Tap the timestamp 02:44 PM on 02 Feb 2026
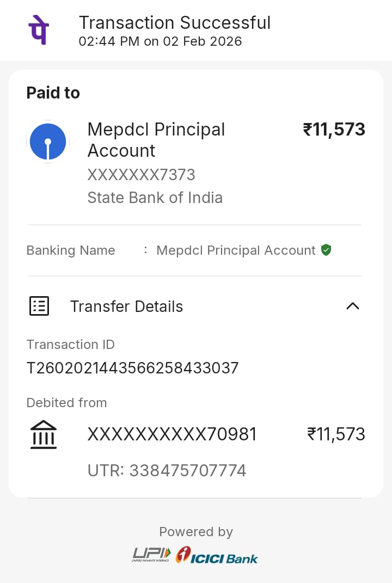 (160, 41)
